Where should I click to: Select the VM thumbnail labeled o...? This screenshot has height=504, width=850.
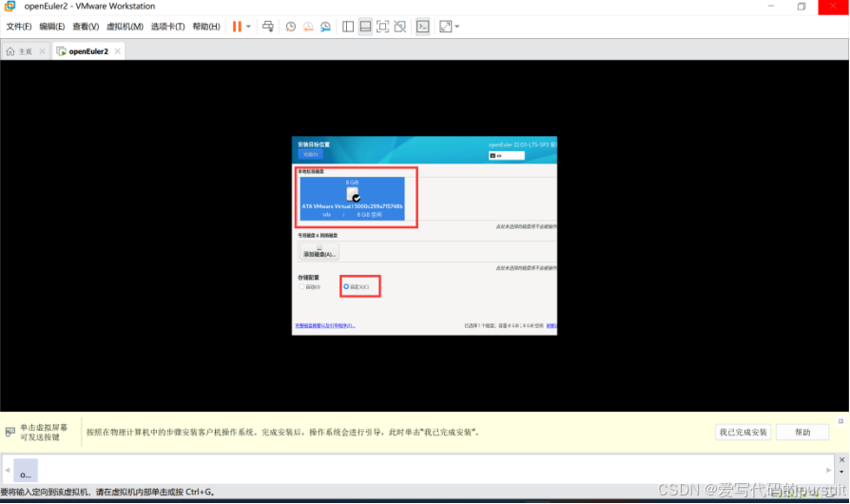26,470
